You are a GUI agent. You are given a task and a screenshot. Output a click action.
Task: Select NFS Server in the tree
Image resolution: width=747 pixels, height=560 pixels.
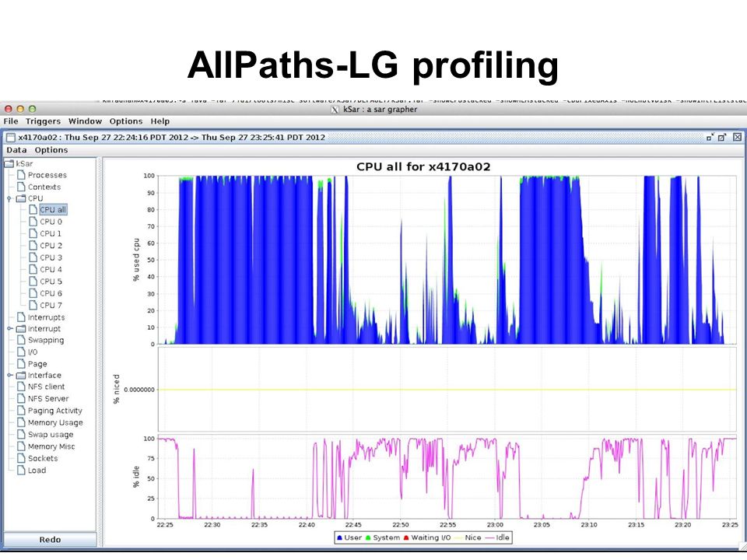48,398
